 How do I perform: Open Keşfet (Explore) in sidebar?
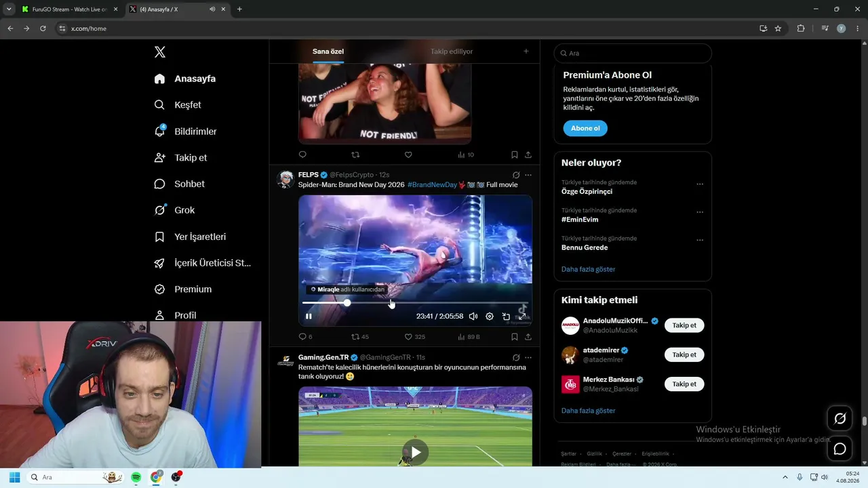tap(178, 105)
